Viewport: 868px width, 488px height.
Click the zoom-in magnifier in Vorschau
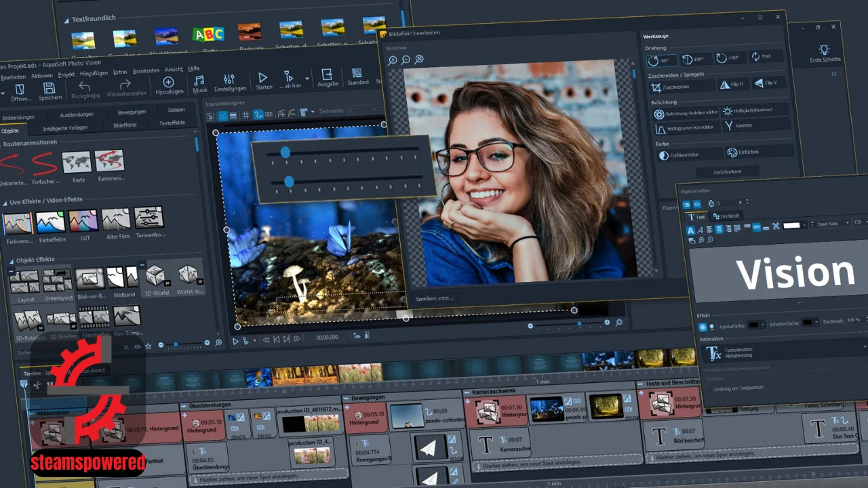tap(393, 60)
